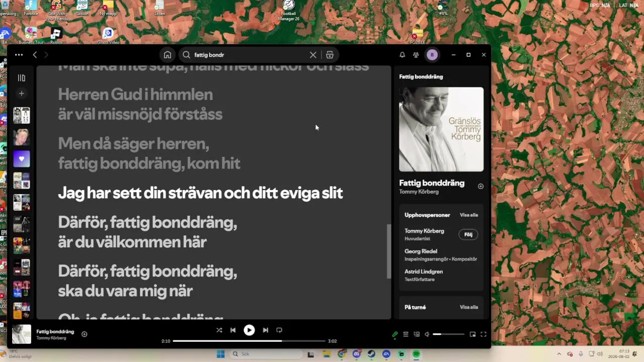The height and width of the screenshot is (362, 644).
Task: Select the Football Manager 26 desktop shortcut
Action: [x=289, y=10]
